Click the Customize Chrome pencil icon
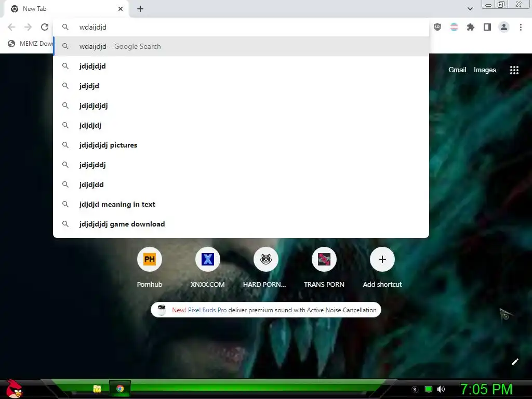The width and height of the screenshot is (532, 399). pos(515,362)
